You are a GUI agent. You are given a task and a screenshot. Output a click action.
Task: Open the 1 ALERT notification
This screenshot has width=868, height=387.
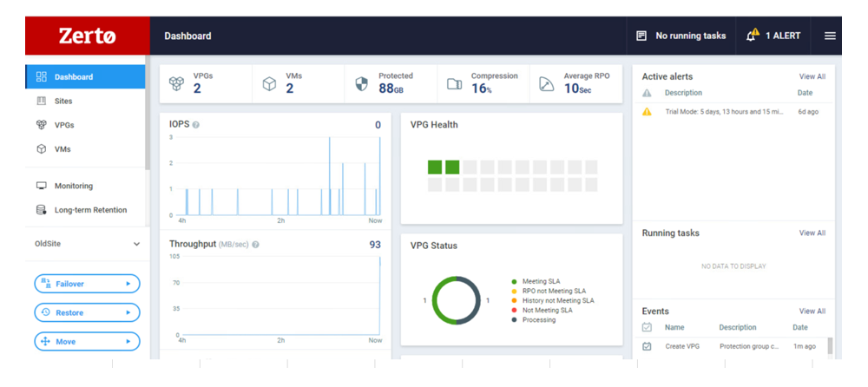click(x=773, y=36)
